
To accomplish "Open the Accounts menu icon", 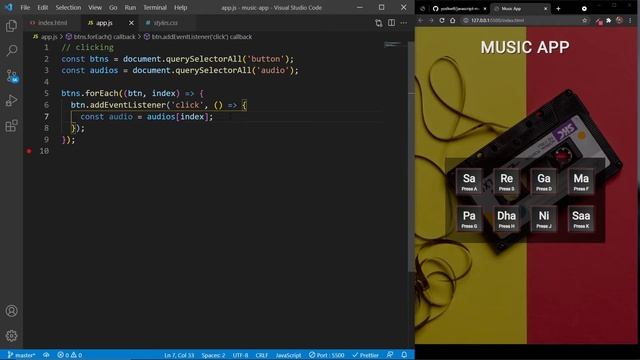I will [11, 311].
